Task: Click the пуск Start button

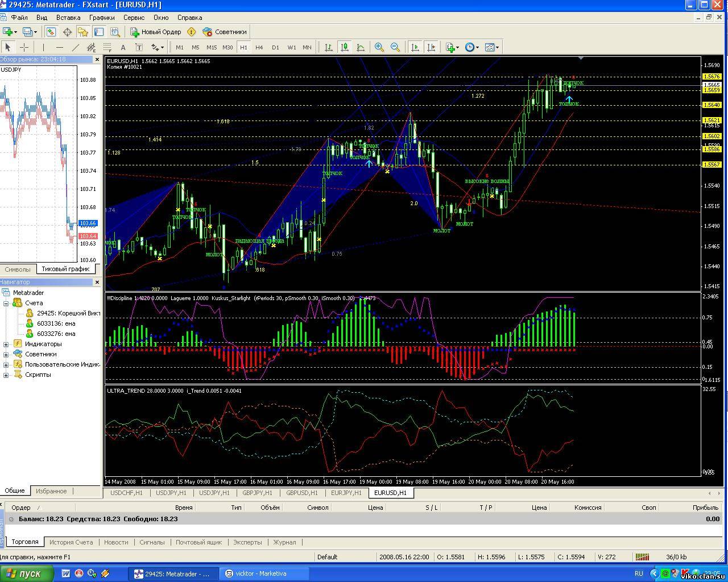Action: (26, 573)
